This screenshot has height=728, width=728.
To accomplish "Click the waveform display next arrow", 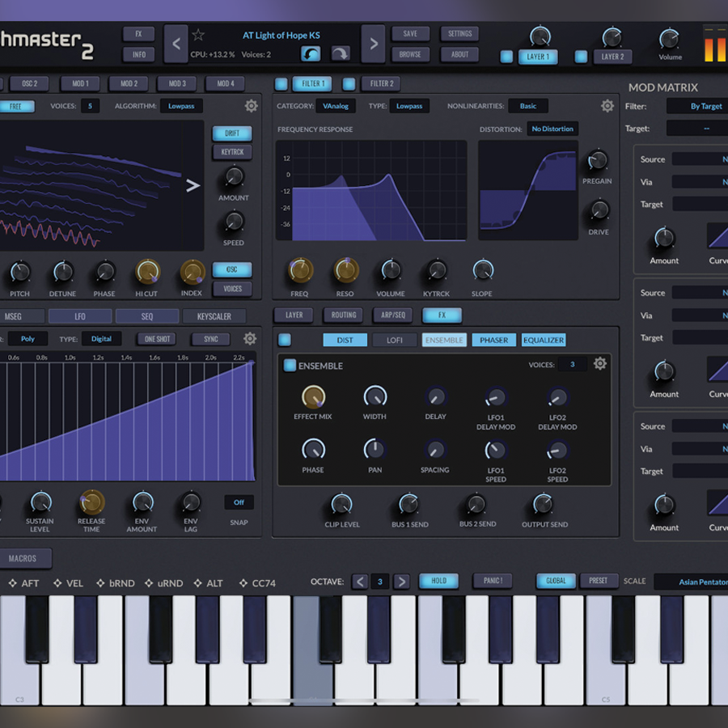I will click(193, 186).
